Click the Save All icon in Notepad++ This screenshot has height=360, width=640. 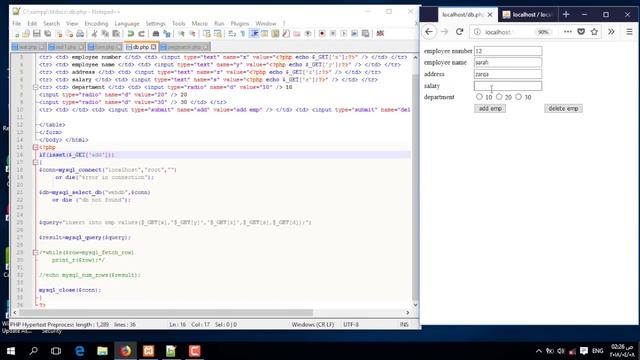click(48, 33)
